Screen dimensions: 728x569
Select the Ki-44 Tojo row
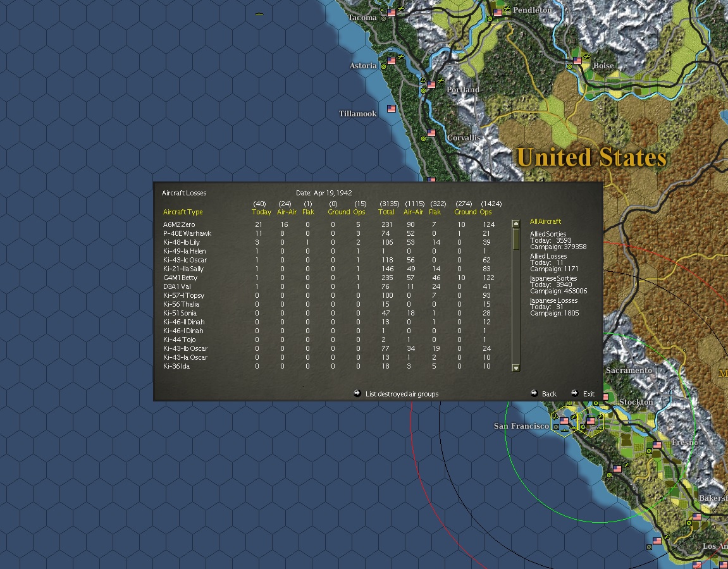coord(330,340)
